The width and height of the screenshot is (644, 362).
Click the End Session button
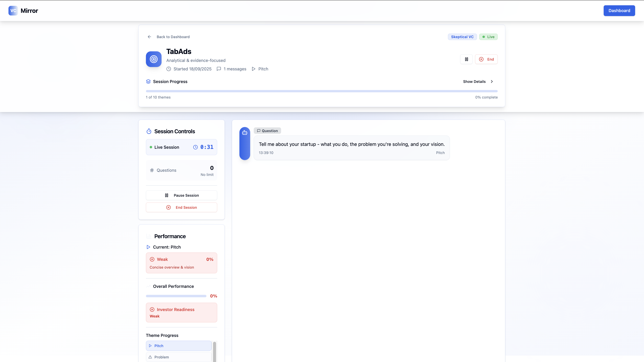point(181,207)
